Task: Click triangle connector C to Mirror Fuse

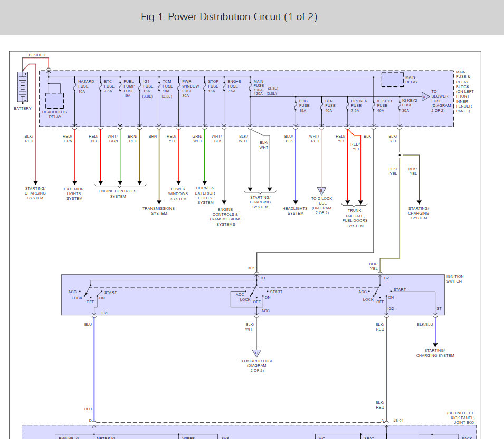Action: [x=256, y=353]
